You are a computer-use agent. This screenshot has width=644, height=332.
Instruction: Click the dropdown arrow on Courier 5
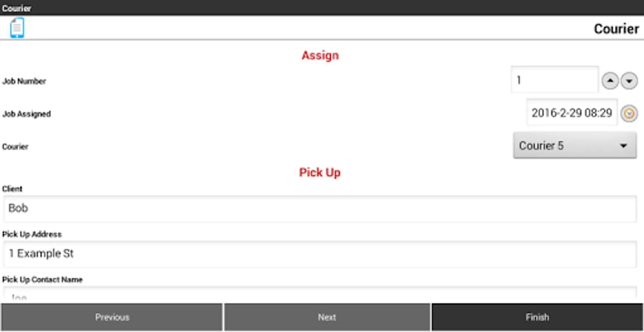click(624, 145)
